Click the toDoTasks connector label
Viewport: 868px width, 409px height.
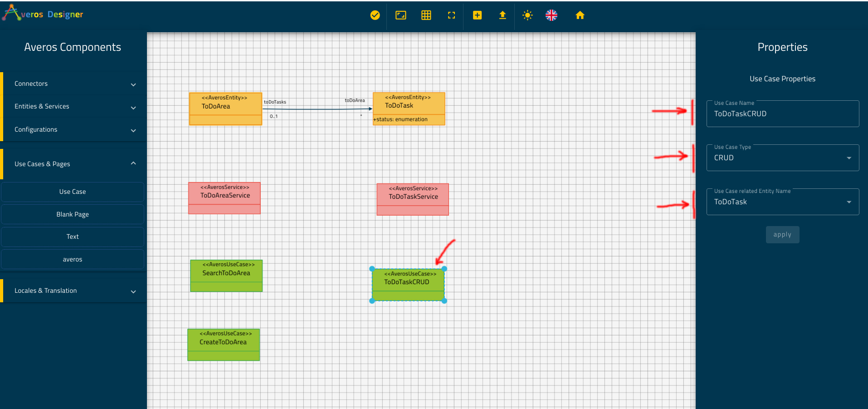point(275,102)
